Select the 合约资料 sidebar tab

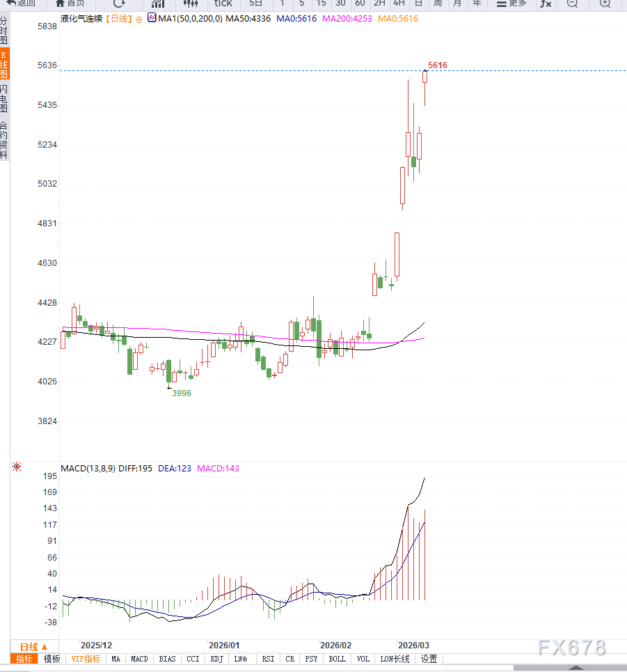point(4,140)
